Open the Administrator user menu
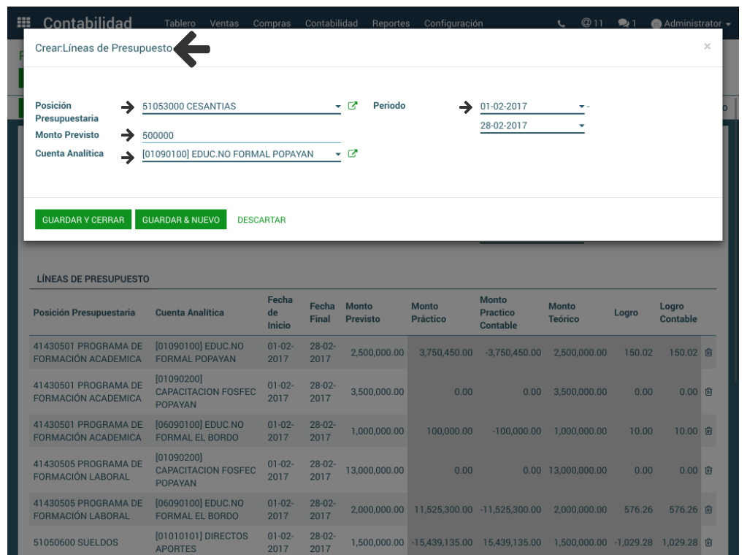The width and height of the screenshot is (747, 560). tap(691, 23)
